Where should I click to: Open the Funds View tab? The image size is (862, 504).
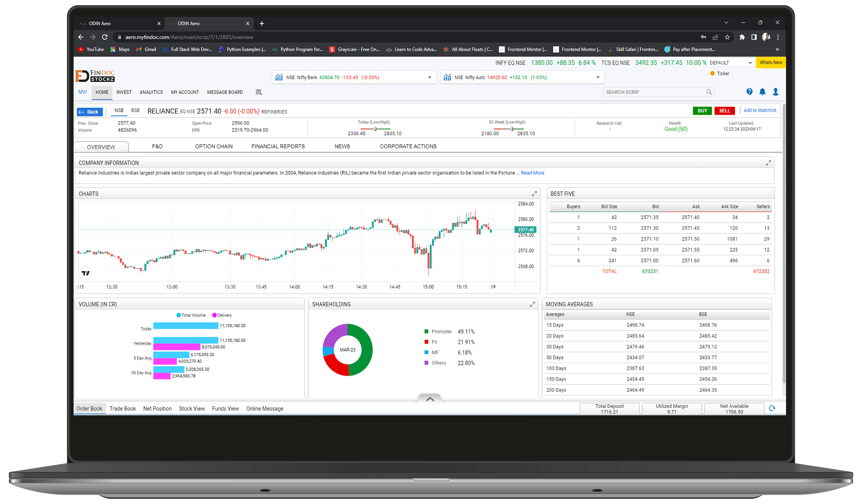(x=225, y=409)
